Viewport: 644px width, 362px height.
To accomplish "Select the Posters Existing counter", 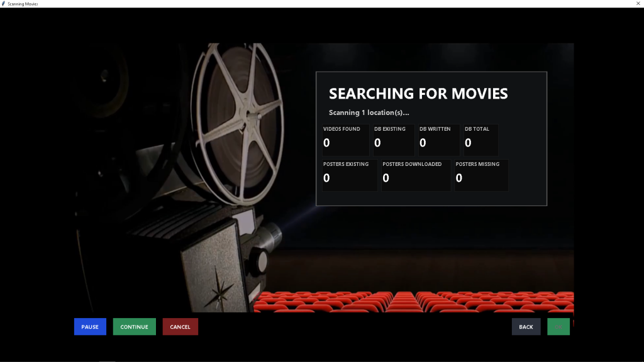I will [349, 175].
